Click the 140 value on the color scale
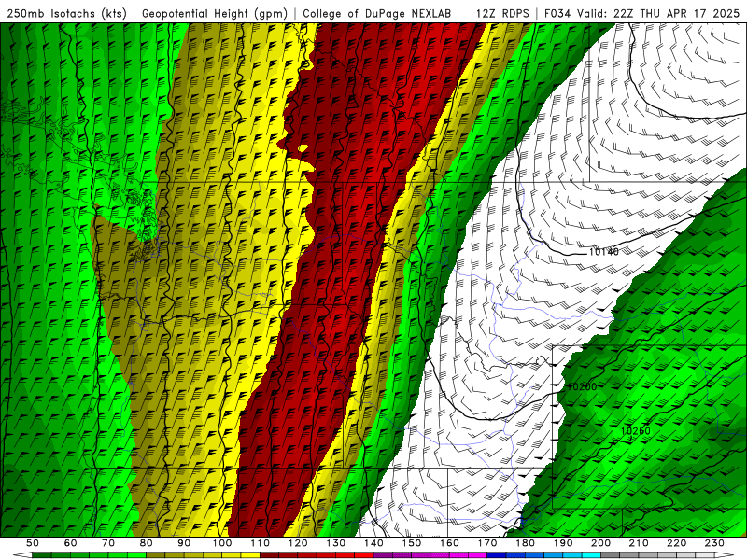Image resolution: width=747 pixels, height=560 pixels. [x=374, y=543]
